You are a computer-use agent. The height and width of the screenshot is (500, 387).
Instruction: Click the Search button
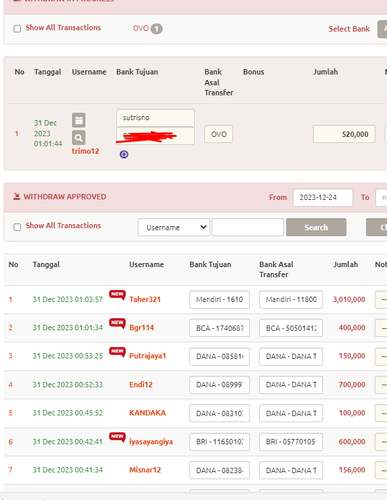(x=316, y=227)
